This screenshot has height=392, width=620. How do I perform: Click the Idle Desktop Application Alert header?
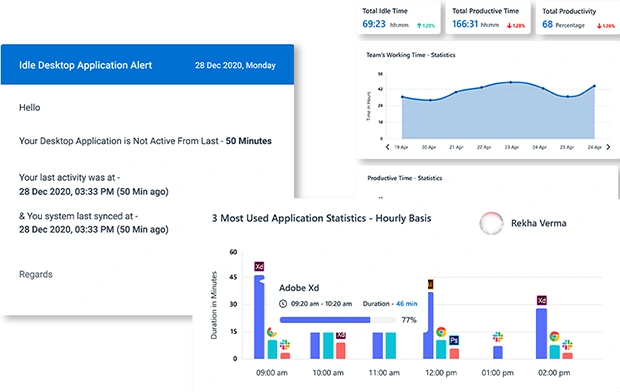click(x=147, y=65)
